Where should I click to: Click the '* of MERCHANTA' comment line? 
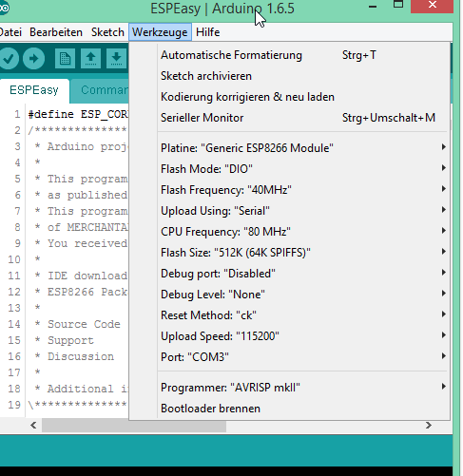81,227
